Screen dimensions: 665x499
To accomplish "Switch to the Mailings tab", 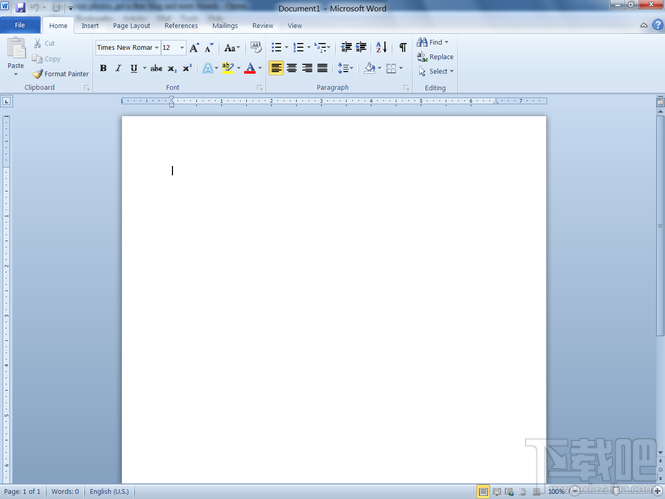I will point(225,25).
